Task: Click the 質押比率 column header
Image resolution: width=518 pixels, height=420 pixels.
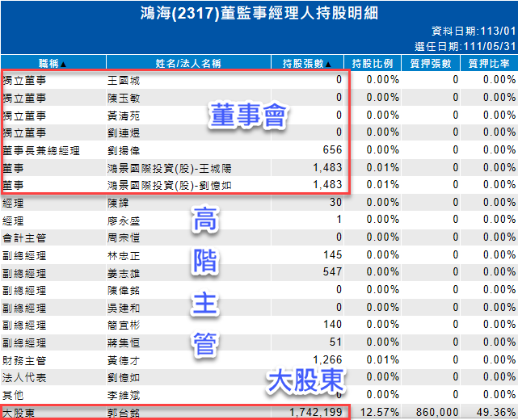Action: [x=489, y=63]
